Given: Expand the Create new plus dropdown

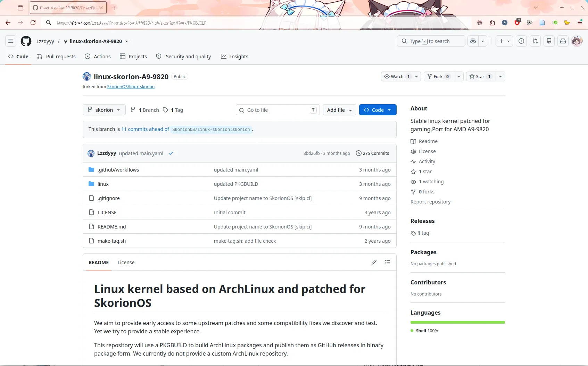Looking at the screenshot, I should point(504,41).
